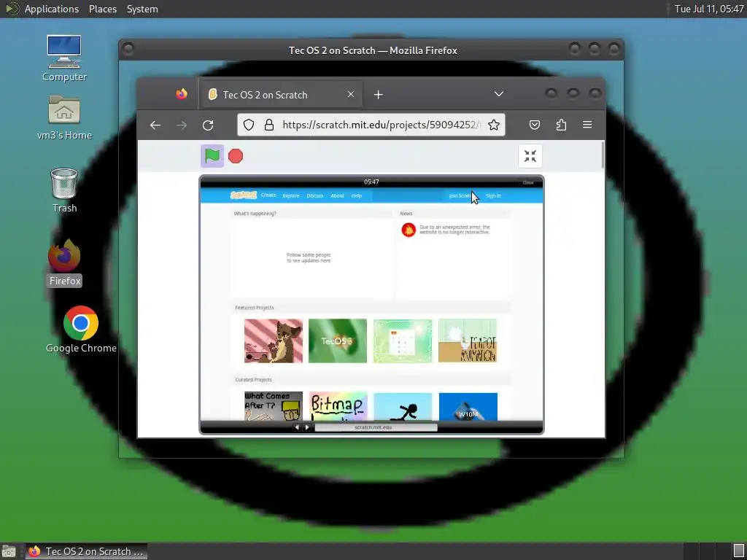Click the 05:47 clock in Tec OS bar
Image resolution: width=747 pixels, height=560 pixels.
(371, 182)
